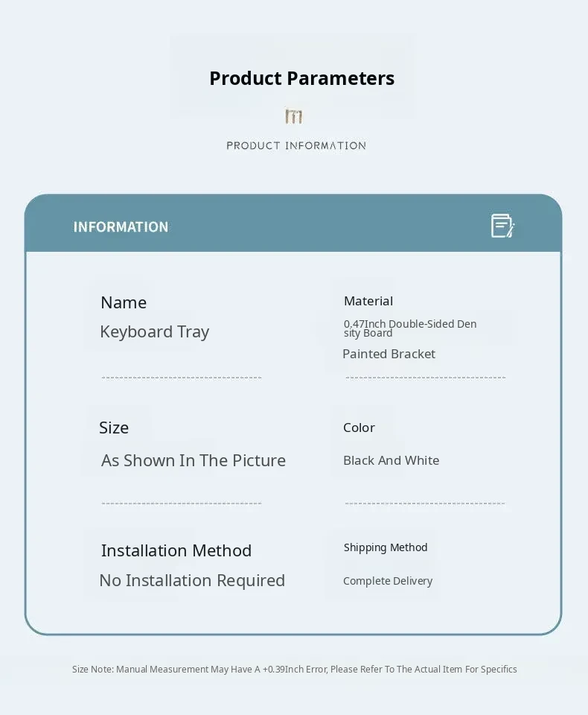
Task: Click the Complete Delivery text
Action: pyautogui.click(x=388, y=581)
